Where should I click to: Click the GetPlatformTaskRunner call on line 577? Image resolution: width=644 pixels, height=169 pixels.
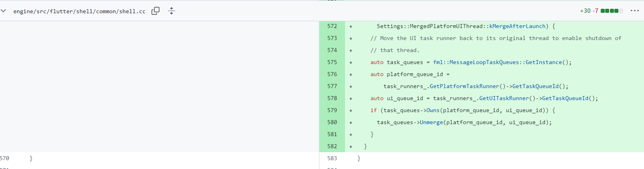point(464,86)
